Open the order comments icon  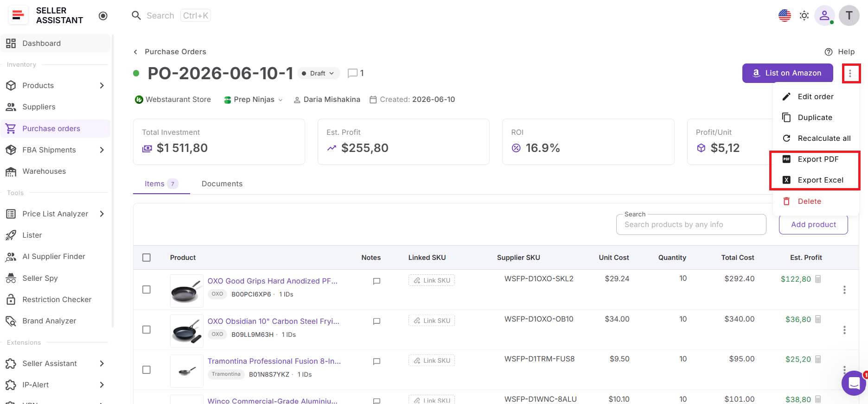click(353, 73)
